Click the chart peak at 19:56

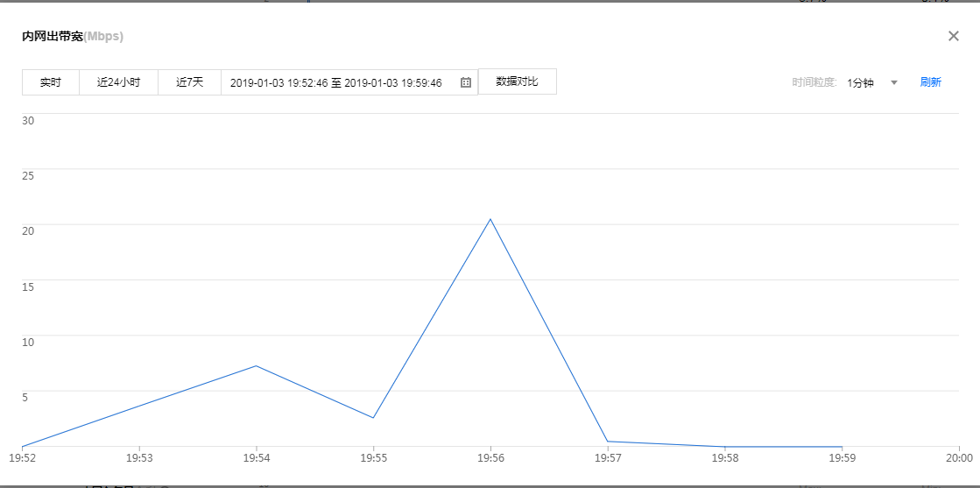[x=490, y=219]
